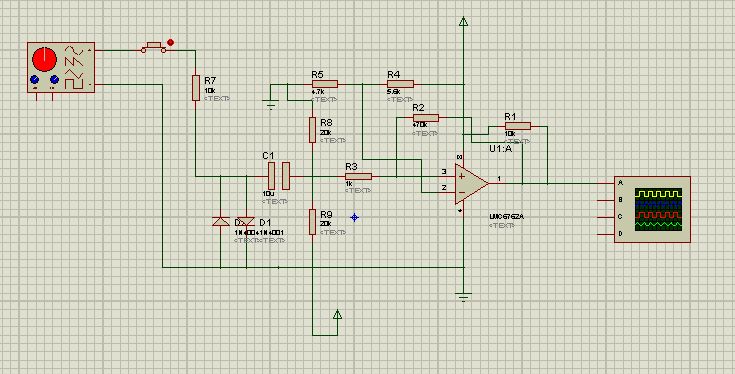Click the blue frequency knob on generator
The width and height of the screenshot is (735, 374).
click(x=54, y=79)
